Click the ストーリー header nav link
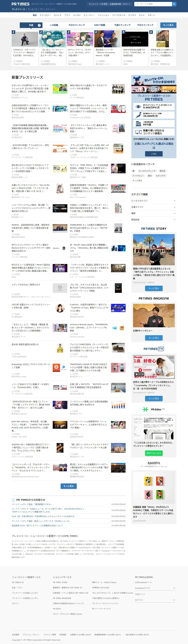 pos(50,9)
